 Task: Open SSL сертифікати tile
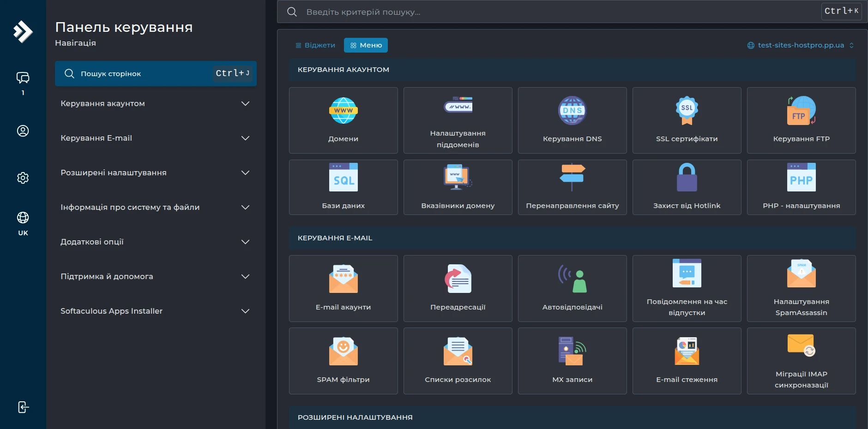tap(687, 120)
